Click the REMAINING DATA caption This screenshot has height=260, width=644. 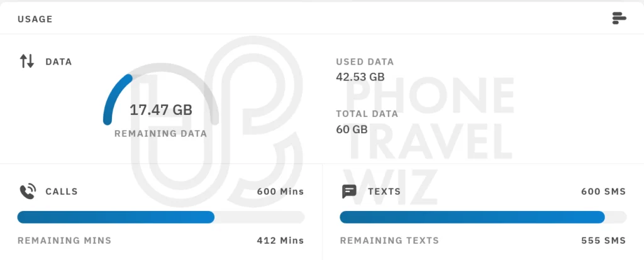(x=160, y=134)
